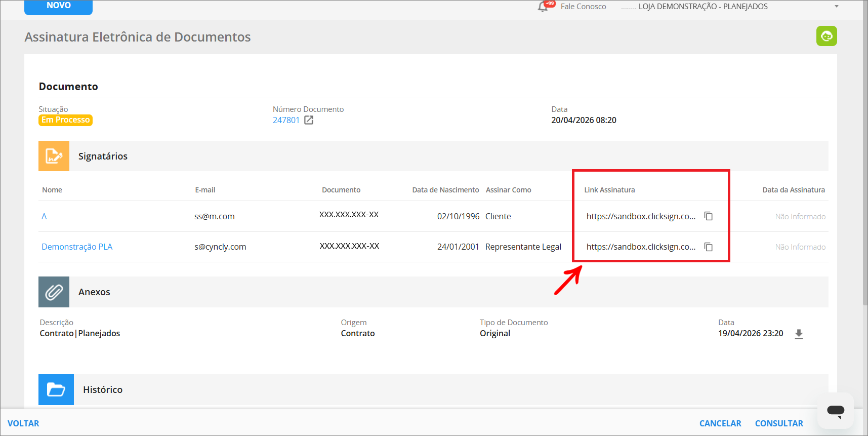868x436 pixels.
Task: Expand the store selector dropdown arrow
Action: 837,7
